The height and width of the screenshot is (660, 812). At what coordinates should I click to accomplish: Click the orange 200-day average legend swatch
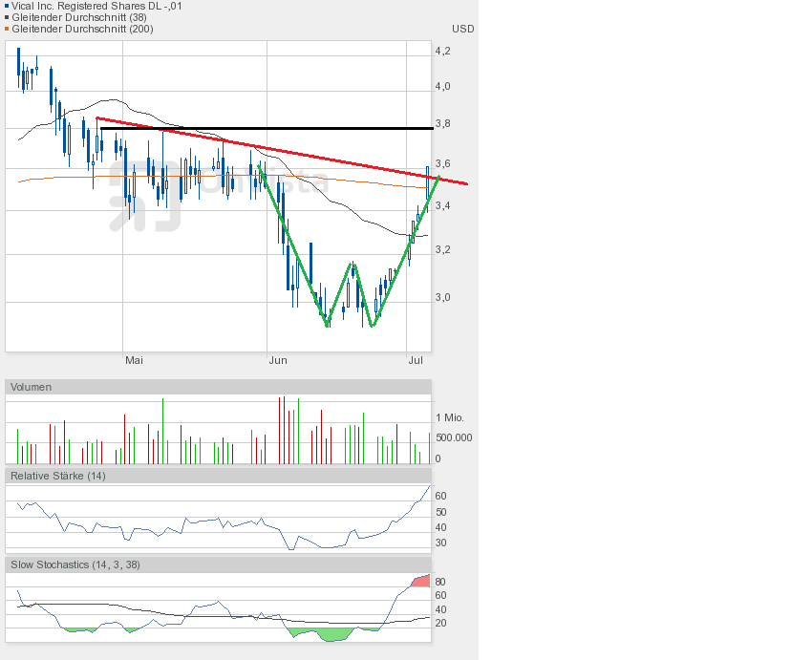7,29
